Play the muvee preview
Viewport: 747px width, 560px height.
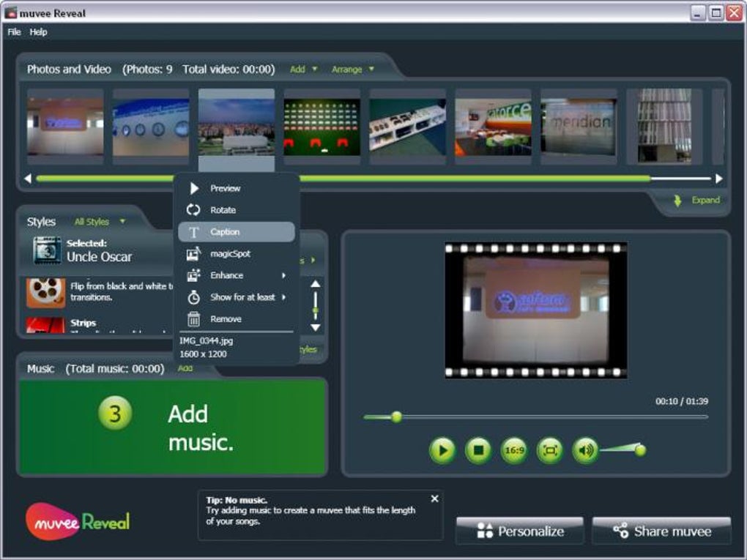pos(442,450)
